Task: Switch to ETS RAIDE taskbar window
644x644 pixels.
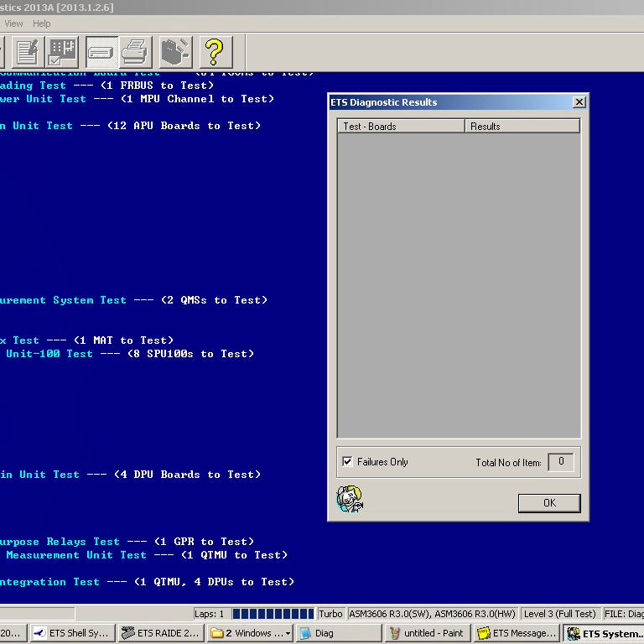Action: [x=161, y=633]
